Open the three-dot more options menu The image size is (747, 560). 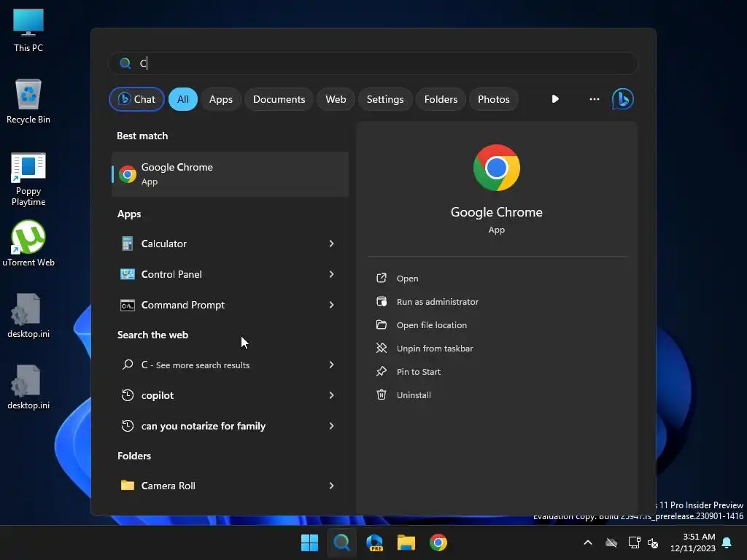pos(594,99)
